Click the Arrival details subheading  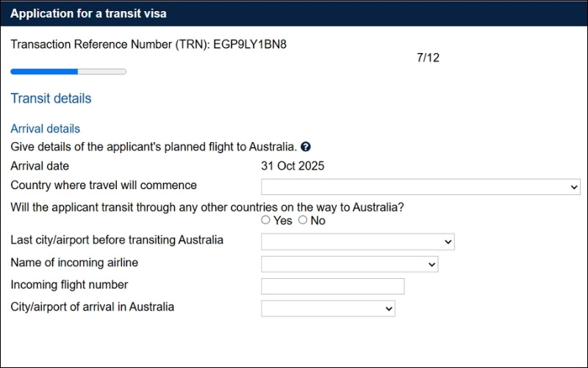(46, 129)
